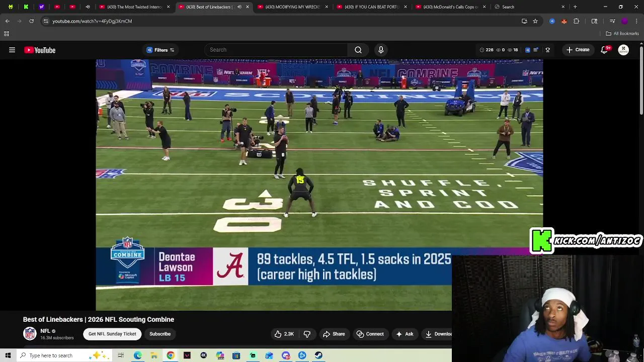Screen dimensions: 644x362
Task: Dislike the video
Action: [x=307, y=334]
